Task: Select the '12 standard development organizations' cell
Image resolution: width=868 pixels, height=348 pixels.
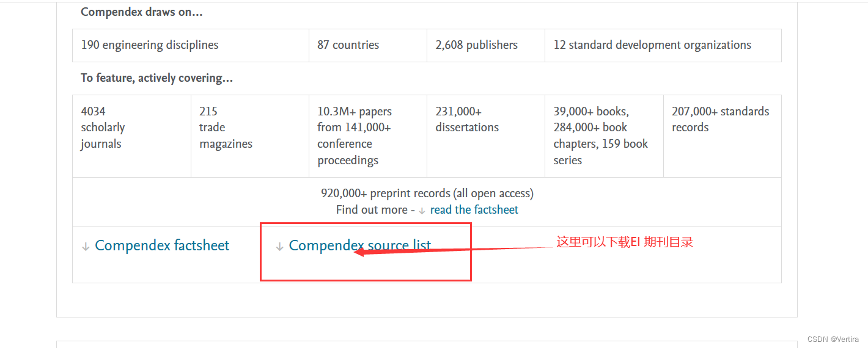Action: point(663,45)
